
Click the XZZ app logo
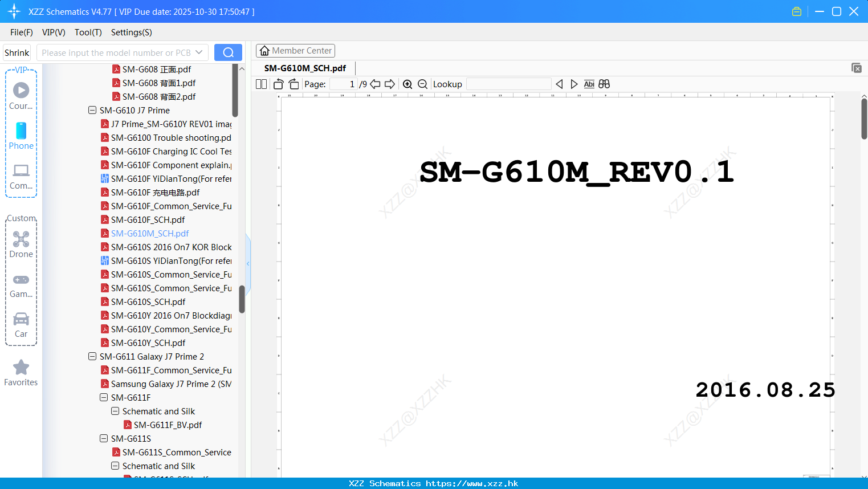click(x=14, y=11)
